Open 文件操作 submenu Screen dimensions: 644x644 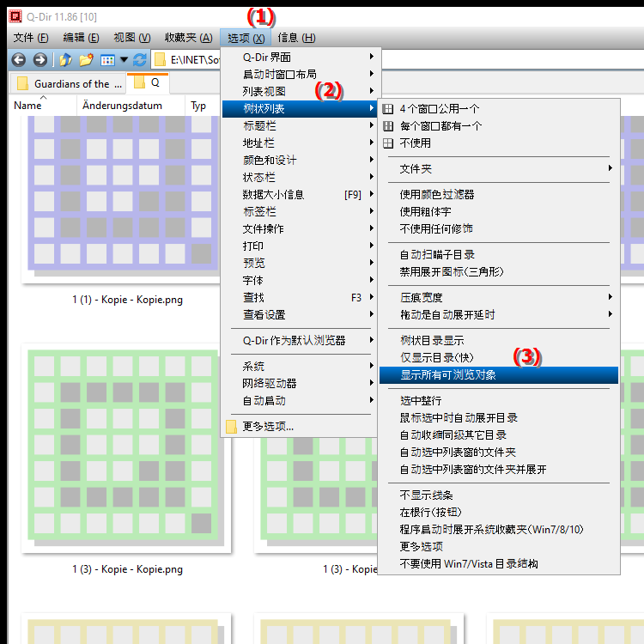click(x=300, y=228)
